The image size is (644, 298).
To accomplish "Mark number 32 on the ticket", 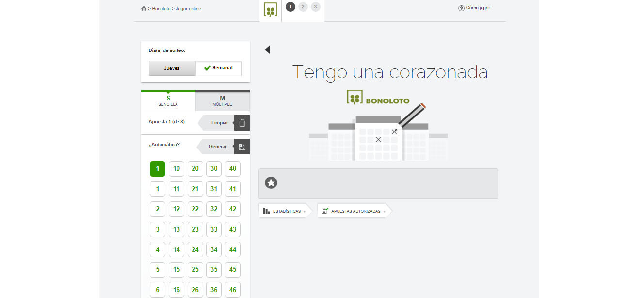I will (214, 209).
